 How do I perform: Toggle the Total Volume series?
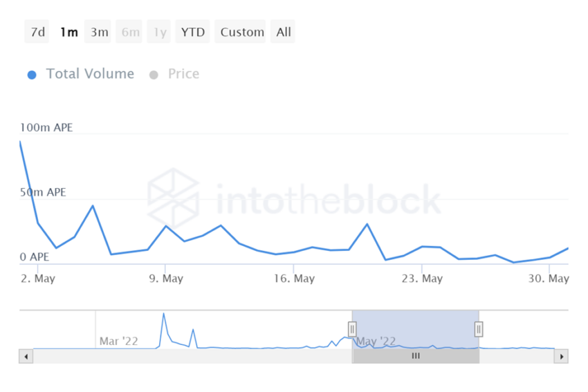(90, 74)
